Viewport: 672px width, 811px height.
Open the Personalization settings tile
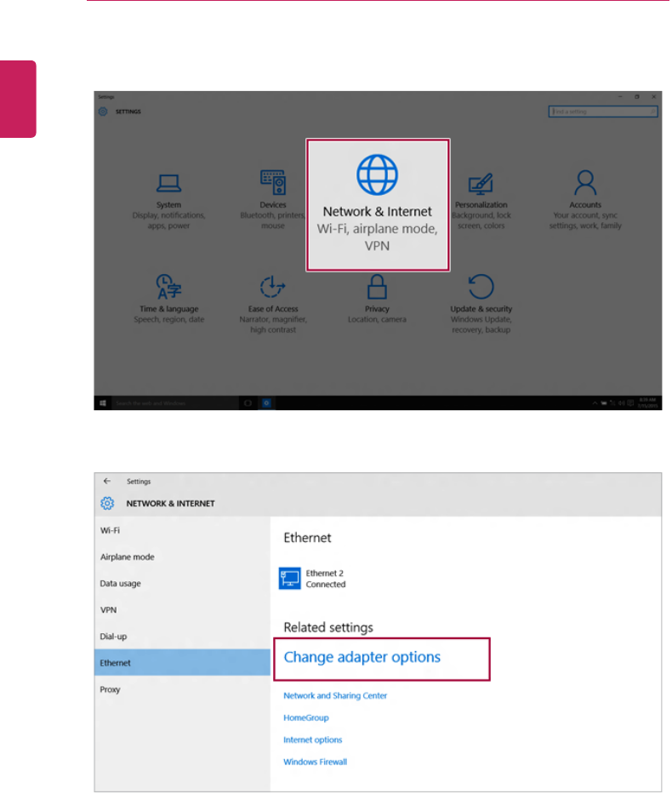(481, 202)
